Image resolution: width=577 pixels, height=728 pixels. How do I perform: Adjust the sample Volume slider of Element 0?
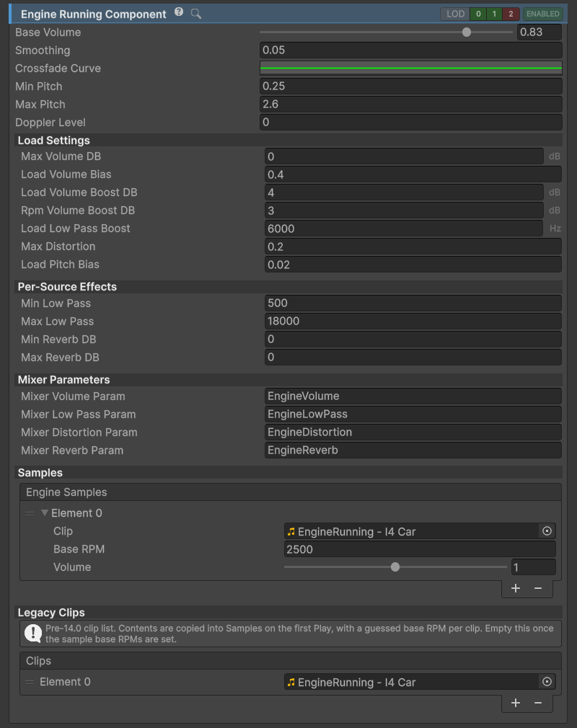click(x=395, y=567)
